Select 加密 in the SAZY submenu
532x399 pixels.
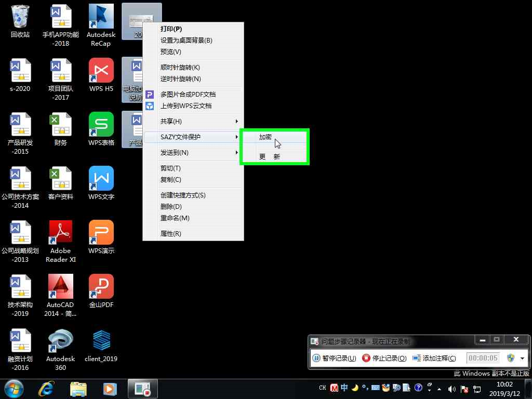pyautogui.click(x=265, y=137)
